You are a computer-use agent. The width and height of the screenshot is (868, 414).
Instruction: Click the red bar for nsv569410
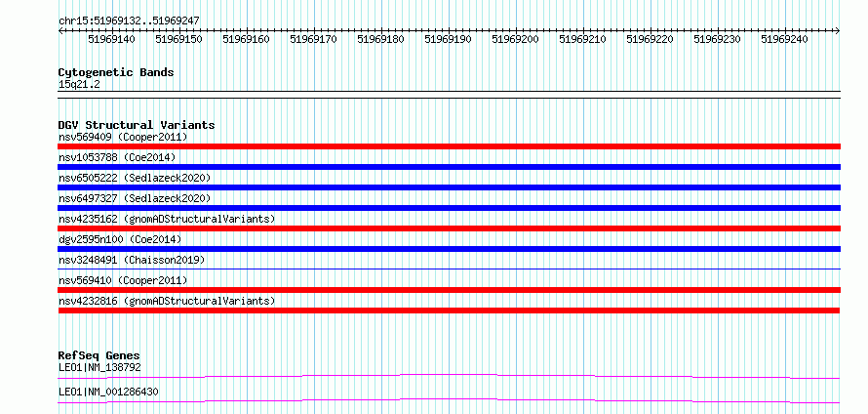(x=449, y=290)
